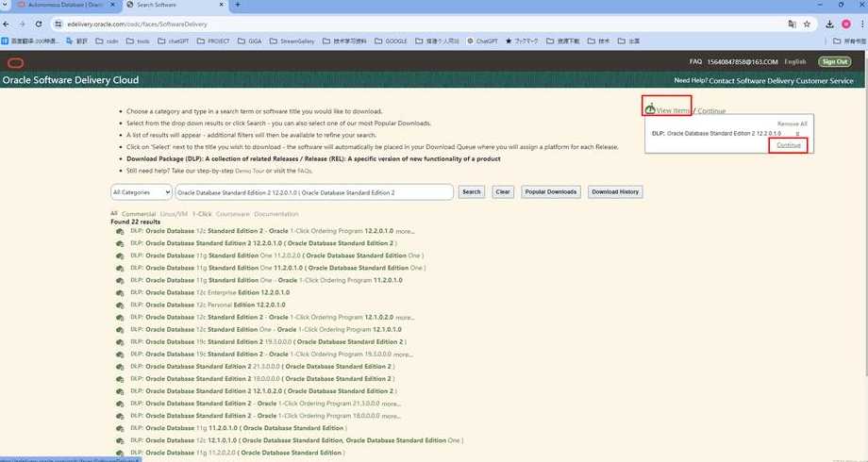Click the Clear button
This screenshot has width=868, height=462.
click(x=503, y=192)
